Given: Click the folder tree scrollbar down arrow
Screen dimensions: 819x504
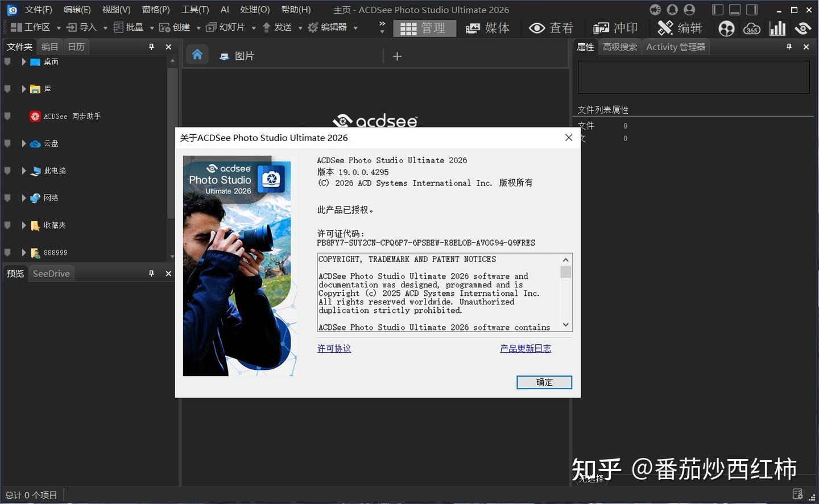Looking at the screenshot, I should [x=172, y=257].
